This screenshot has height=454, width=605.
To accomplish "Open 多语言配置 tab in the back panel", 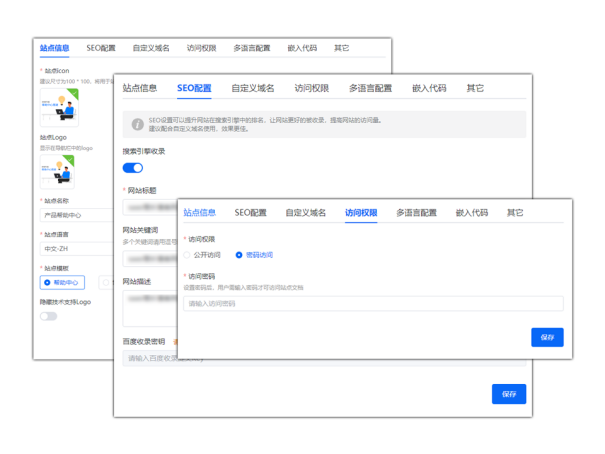I will coord(252,48).
